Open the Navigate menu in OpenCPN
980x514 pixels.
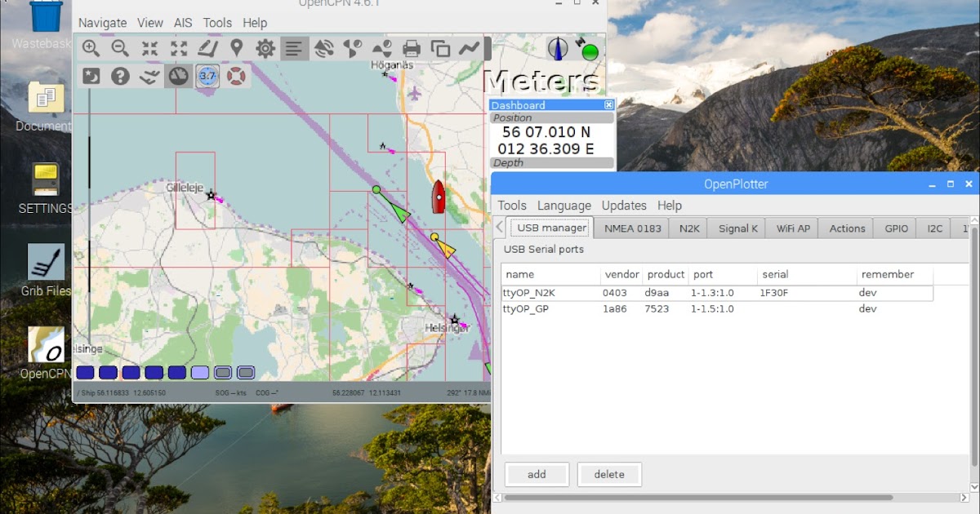102,22
